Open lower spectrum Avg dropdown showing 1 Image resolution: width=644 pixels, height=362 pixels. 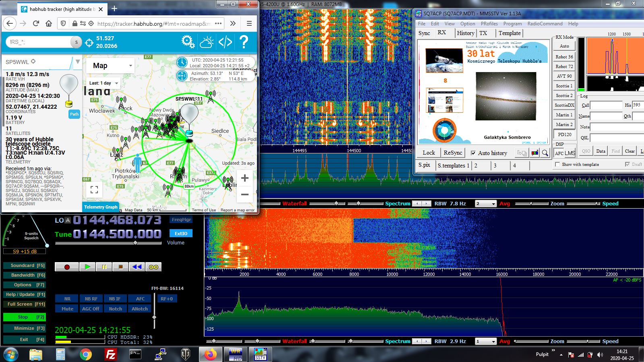(x=485, y=341)
